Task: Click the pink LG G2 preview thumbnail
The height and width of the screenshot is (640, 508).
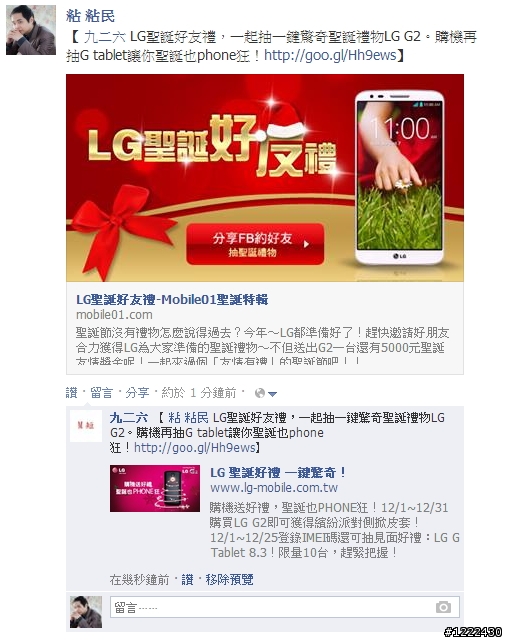Action: (155, 488)
